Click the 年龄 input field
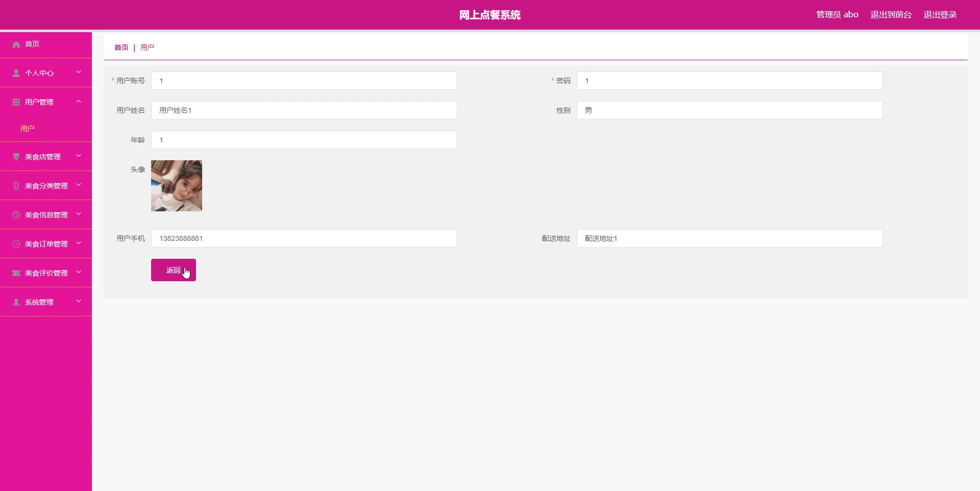The width and height of the screenshot is (980, 491). click(x=304, y=140)
